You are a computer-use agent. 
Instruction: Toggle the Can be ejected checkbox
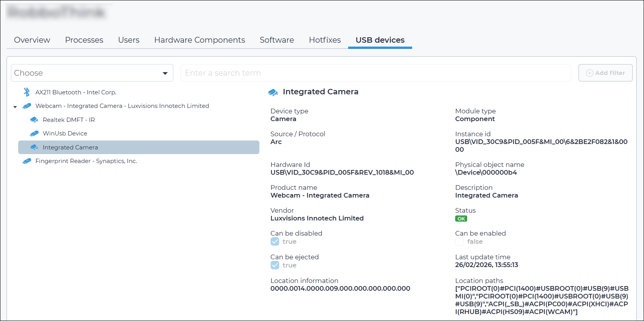pyautogui.click(x=275, y=265)
